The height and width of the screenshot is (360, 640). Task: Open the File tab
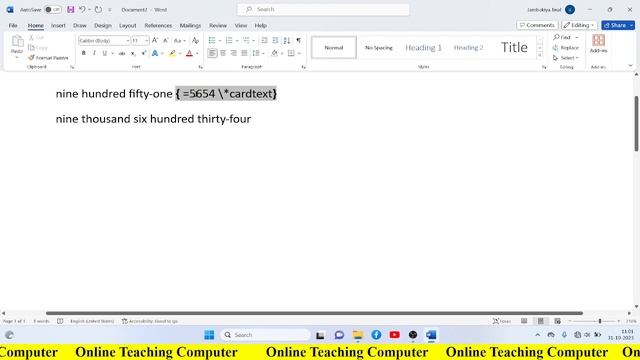pos(13,25)
